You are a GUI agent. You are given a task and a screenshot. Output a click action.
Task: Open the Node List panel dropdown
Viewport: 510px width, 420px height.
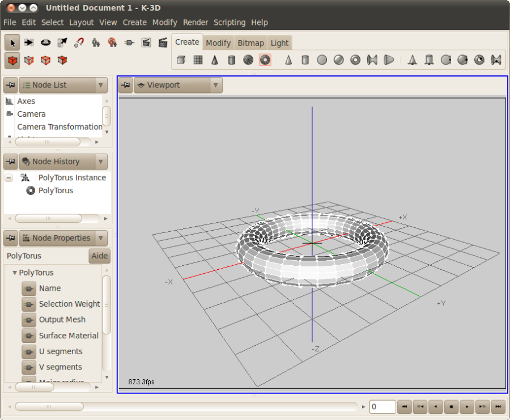(101, 85)
